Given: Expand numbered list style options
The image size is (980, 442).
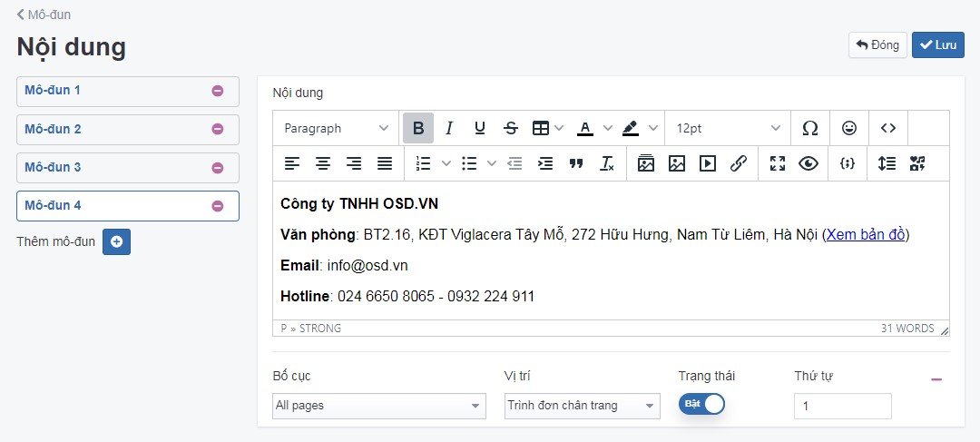Looking at the screenshot, I should tap(446, 163).
